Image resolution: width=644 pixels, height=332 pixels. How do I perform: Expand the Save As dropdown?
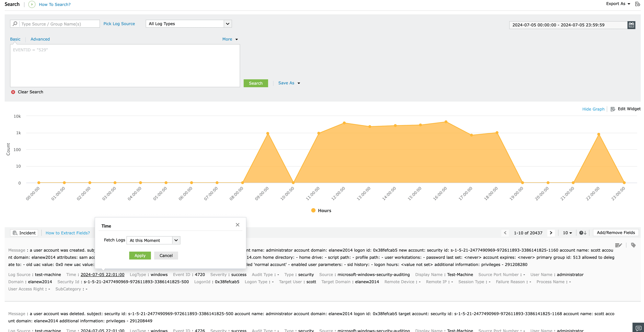(x=289, y=83)
